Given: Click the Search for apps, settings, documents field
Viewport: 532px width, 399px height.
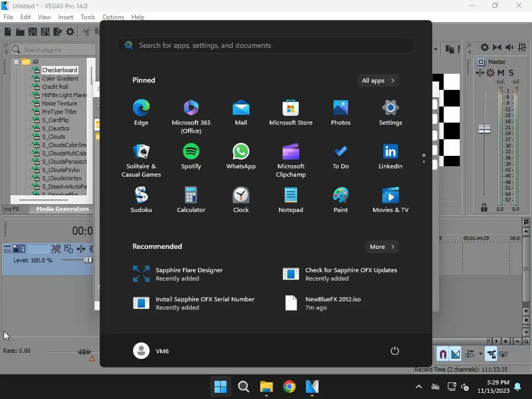Looking at the screenshot, I should click(x=266, y=46).
